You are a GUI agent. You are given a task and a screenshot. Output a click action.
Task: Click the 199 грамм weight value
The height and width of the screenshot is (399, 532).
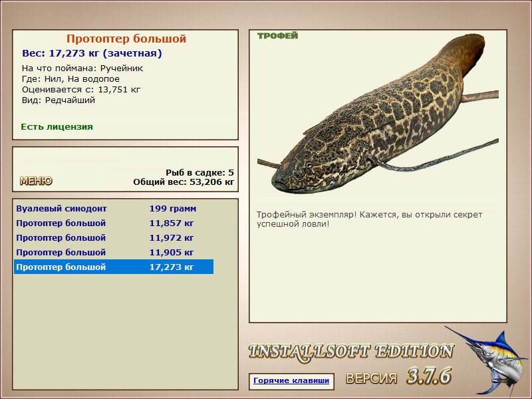pos(173,209)
